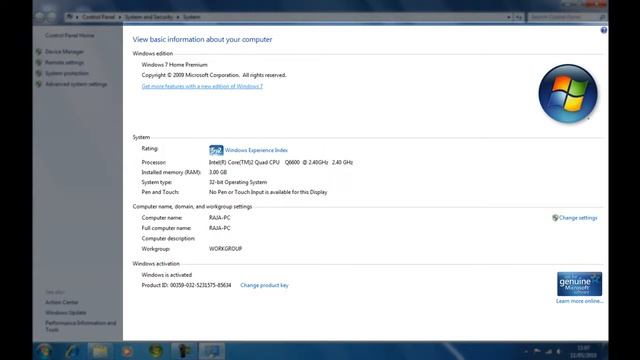Click the Action Center flag tray icon
This screenshot has height=360, width=640.
(x=537, y=351)
